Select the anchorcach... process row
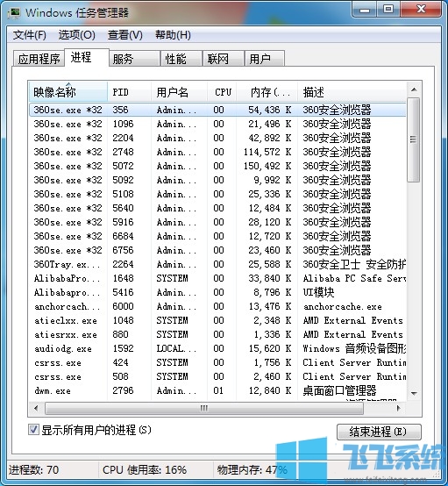448x486 pixels. pos(217,306)
